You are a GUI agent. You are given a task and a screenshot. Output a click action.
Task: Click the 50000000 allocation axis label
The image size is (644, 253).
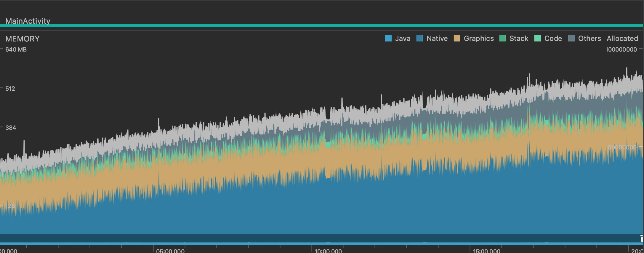[x=622, y=147]
